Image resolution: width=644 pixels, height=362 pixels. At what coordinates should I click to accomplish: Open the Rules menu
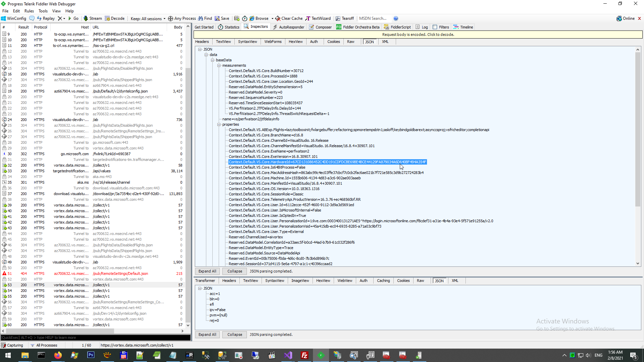[29, 11]
